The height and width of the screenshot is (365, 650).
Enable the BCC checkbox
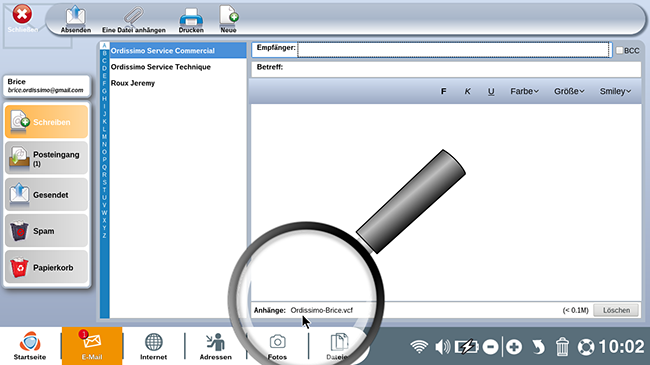click(619, 50)
